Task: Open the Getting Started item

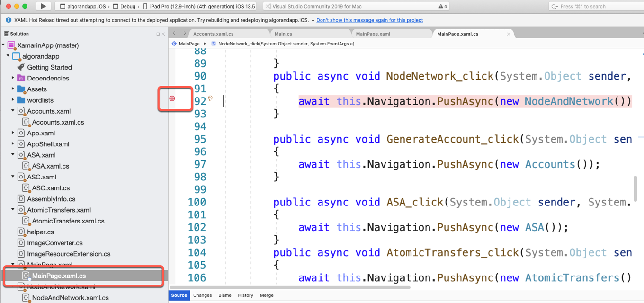Action: coord(49,67)
